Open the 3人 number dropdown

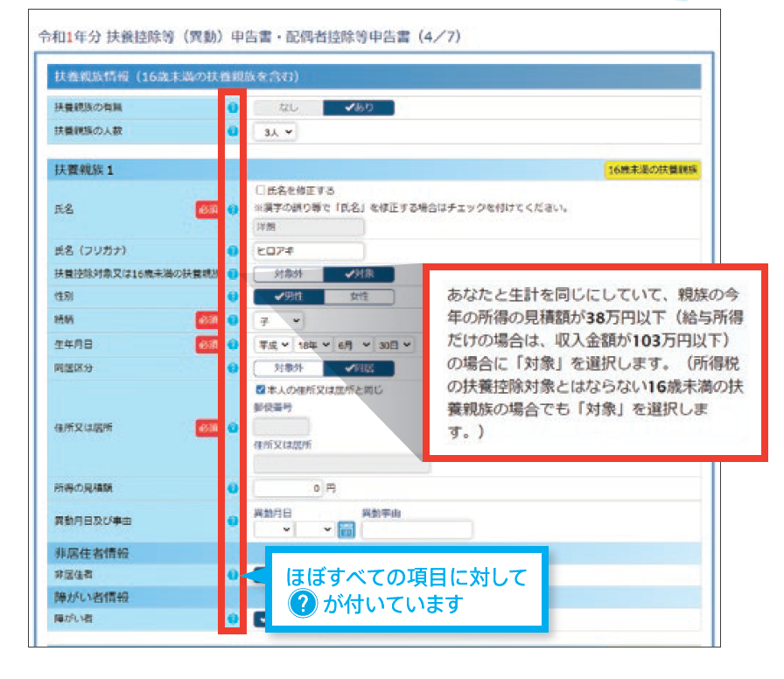(275, 131)
